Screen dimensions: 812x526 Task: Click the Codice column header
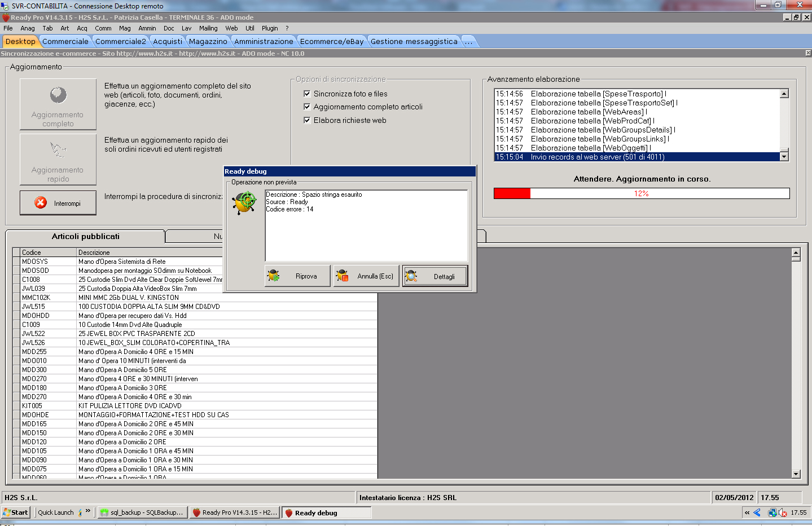pyautogui.click(x=48, y=253)
